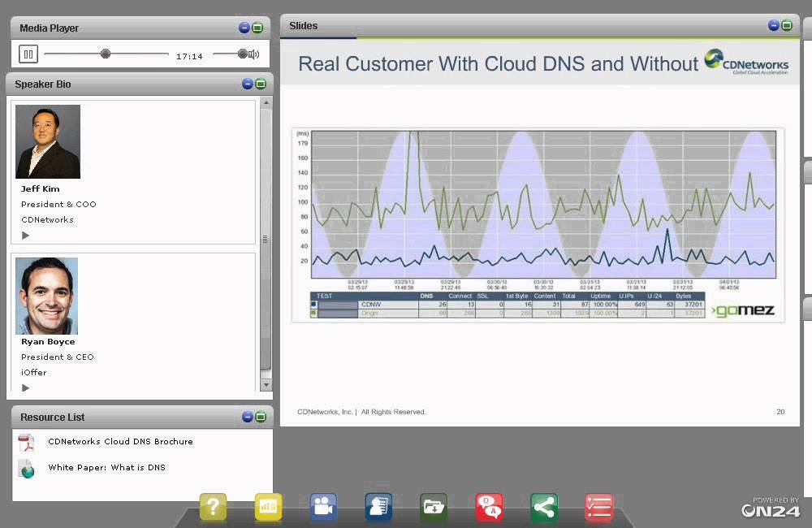The image size is (812, 528).
Task: Click the CDNW row in chart table
Action: coord(508,305)
